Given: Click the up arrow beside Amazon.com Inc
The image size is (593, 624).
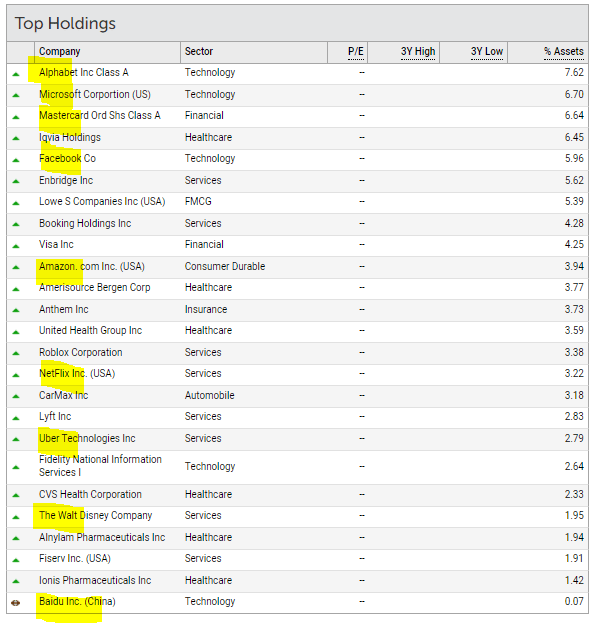Looking at the screenshot, I should 16,267.
